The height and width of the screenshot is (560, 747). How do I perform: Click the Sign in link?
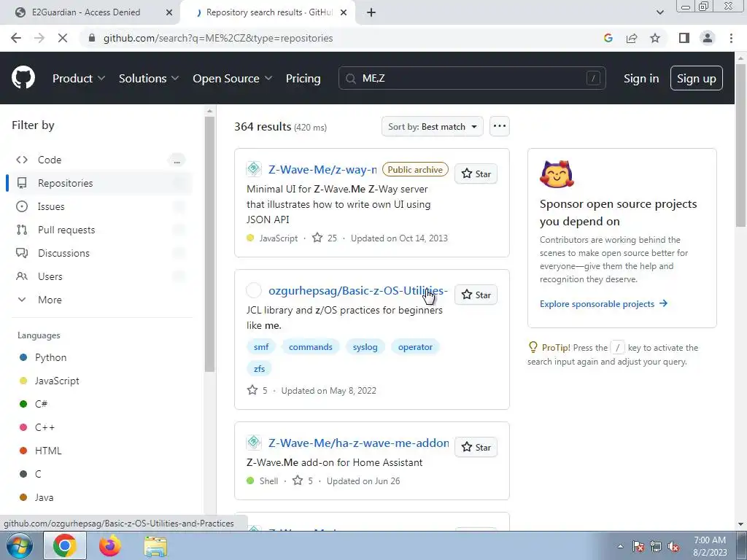641,79
